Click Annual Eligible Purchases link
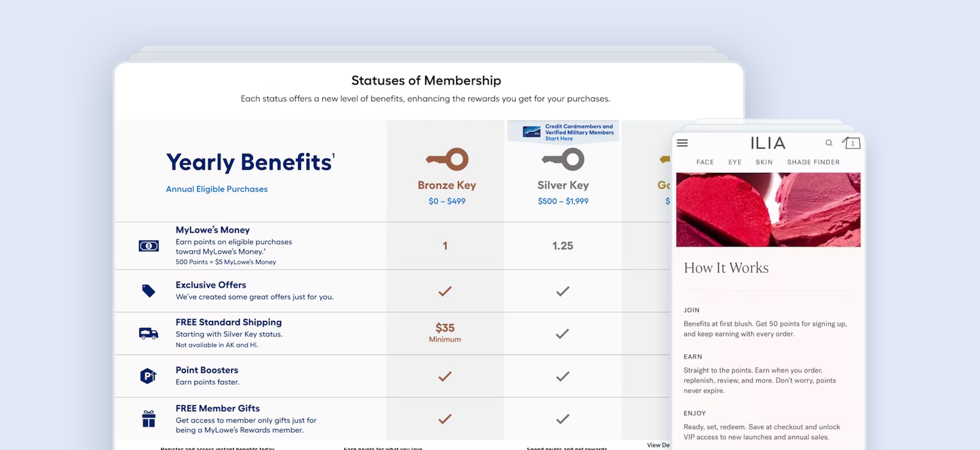The image size is (980, 450). coord(216,189)
